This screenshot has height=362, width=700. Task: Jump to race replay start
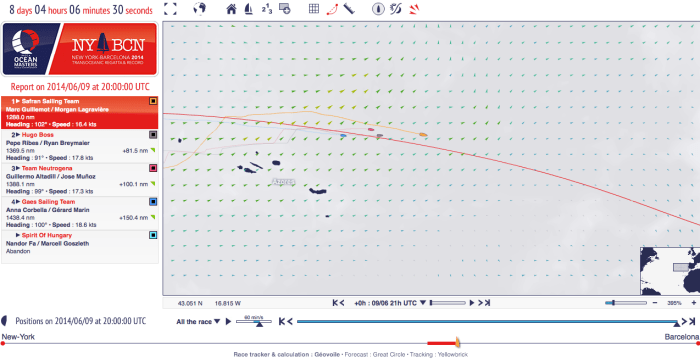pos(281,321)
